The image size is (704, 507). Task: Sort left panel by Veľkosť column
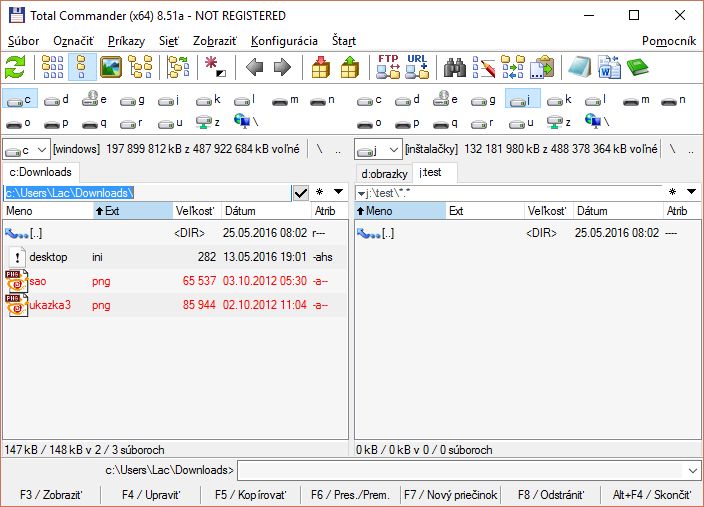pos(197,211)
